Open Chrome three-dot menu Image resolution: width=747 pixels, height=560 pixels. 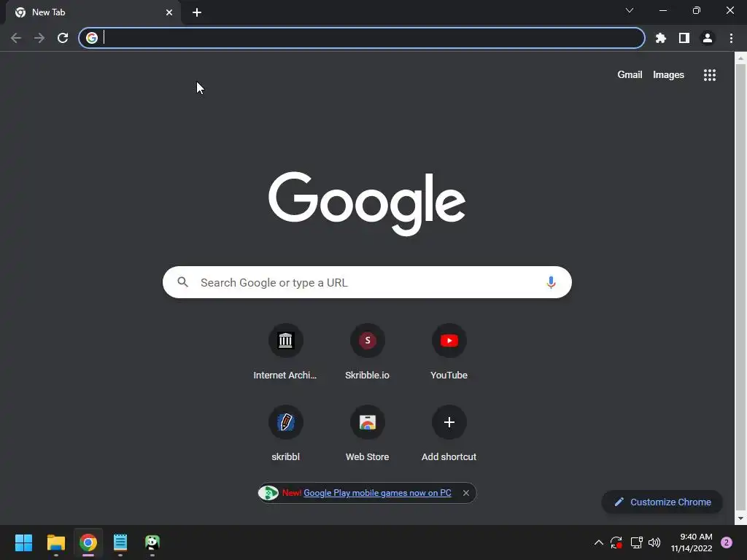coord(731,38)
